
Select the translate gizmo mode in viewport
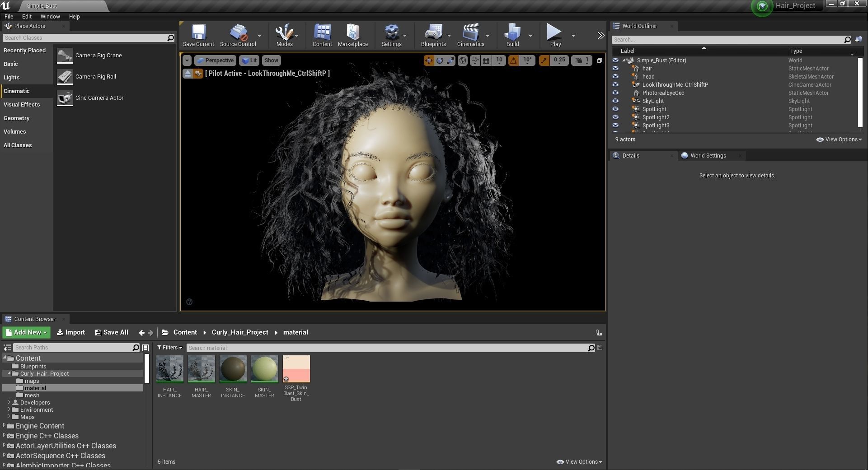pyautogui.click(x=428, y=60)
